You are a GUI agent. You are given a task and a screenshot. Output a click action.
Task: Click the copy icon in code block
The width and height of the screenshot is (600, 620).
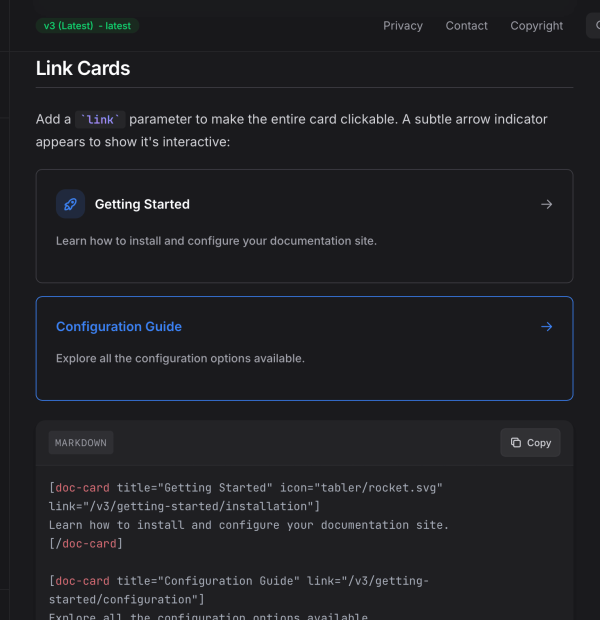pyautogui.click(x=516, y=443)
